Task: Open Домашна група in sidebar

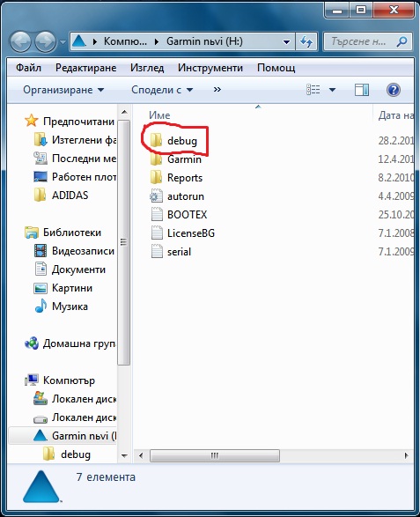Action: 79,343
